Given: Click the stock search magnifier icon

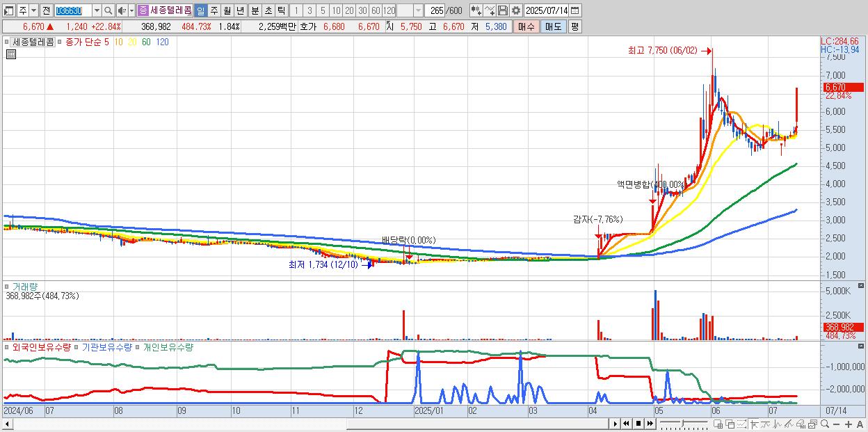Looking at the screenshot, I should coord(108,10).
